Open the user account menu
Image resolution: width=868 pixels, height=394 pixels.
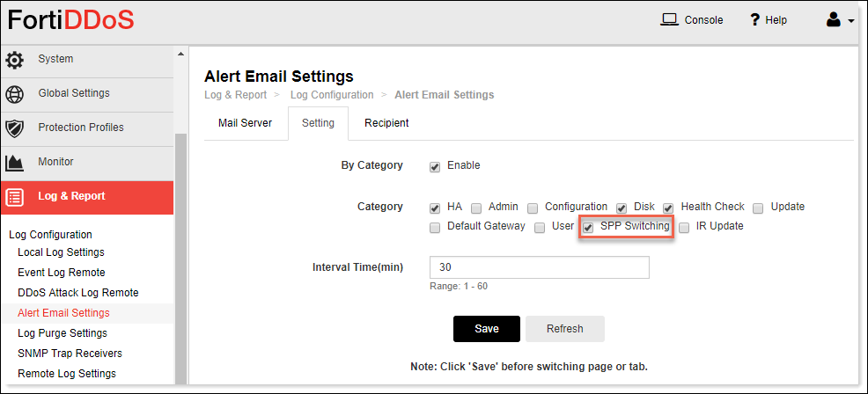pos(840,20)
